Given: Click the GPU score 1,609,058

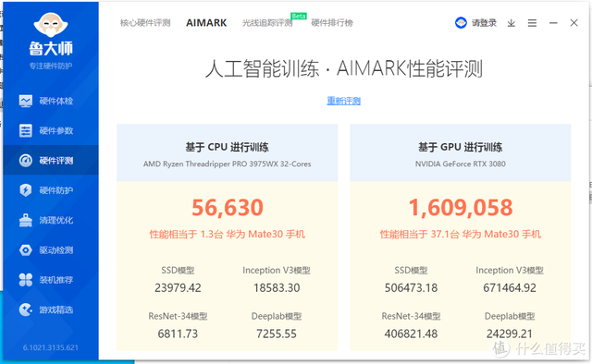Looking at the screenshot, I should (x=461, y=208).
